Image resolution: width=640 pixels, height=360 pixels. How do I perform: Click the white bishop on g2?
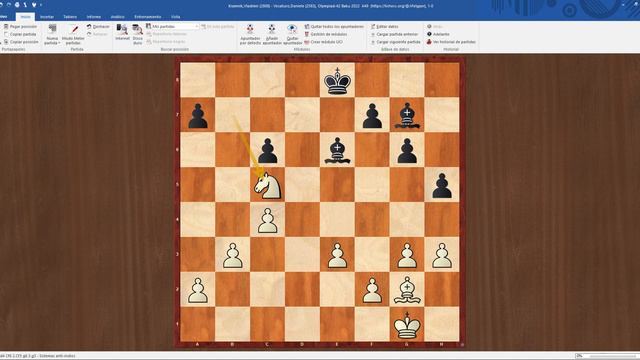click(407, 290)
